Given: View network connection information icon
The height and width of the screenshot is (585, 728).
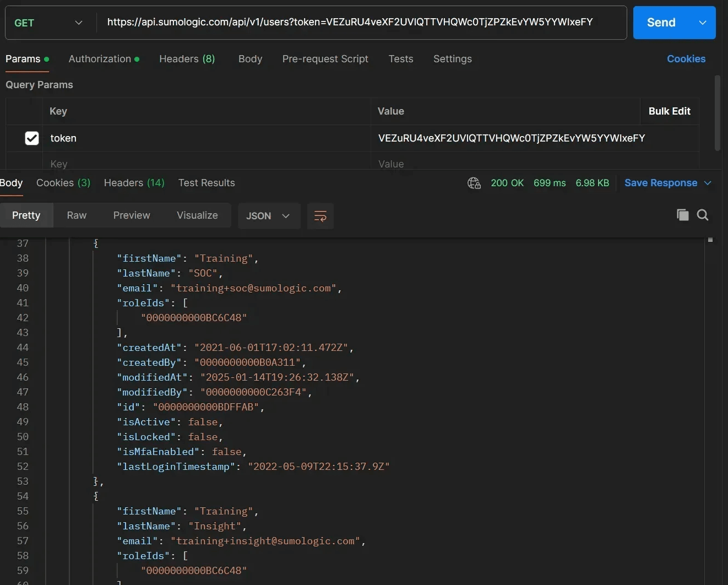Looking at the screenshot, I should point(474,182).
